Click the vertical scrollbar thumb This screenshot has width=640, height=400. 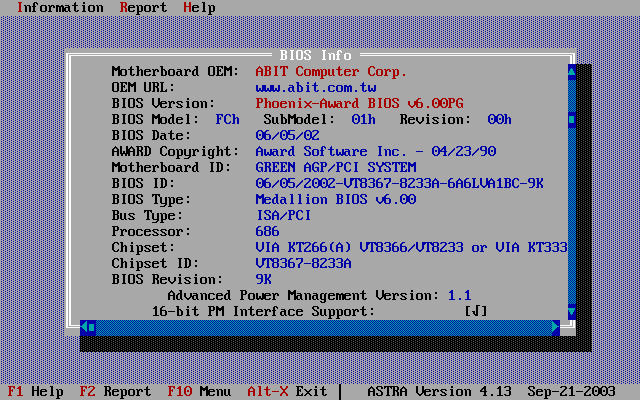571,120
